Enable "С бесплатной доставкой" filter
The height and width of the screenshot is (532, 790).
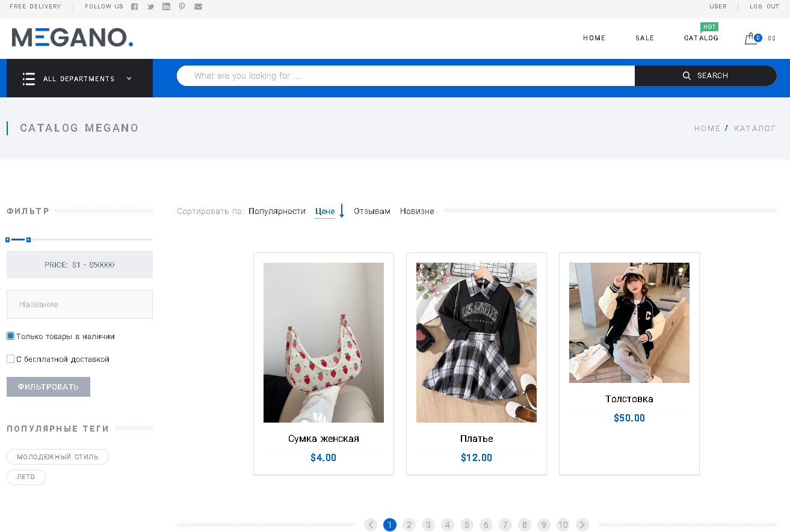(x=10, y=358)
